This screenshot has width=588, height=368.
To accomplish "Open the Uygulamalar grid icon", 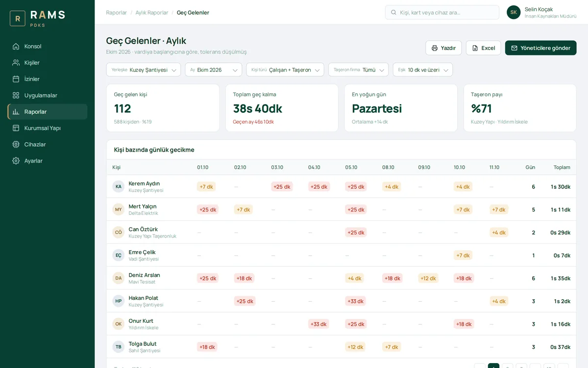I will tap(16, 95).
